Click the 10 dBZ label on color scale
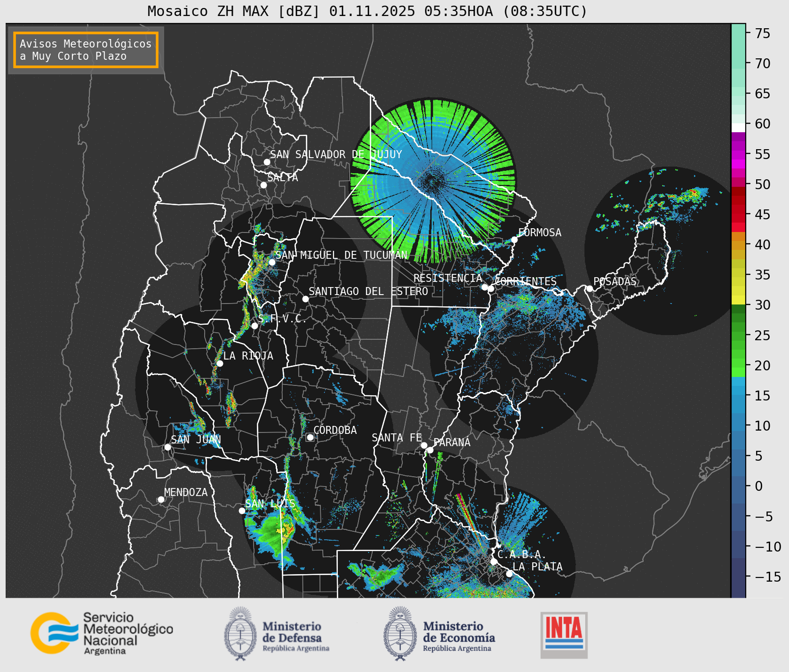 [x=763, y=425]
